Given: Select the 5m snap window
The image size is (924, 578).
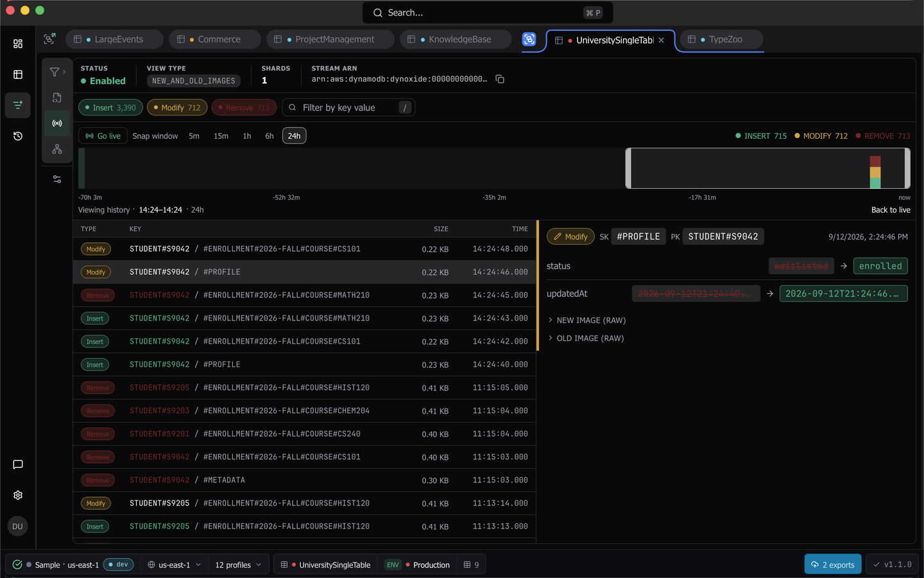Looking at the screenshot, I should click(x=194, y=136).
